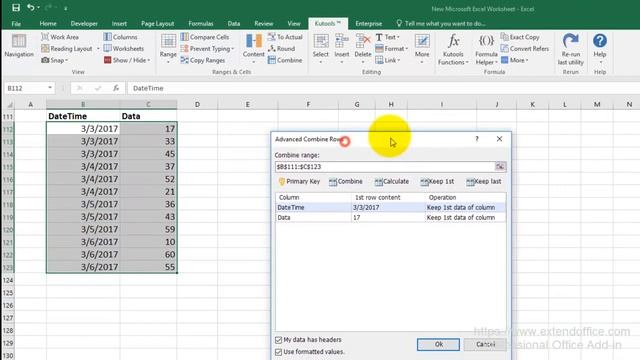Select the Work Area tool
The image size is (640, 360).
pos(60,37)
